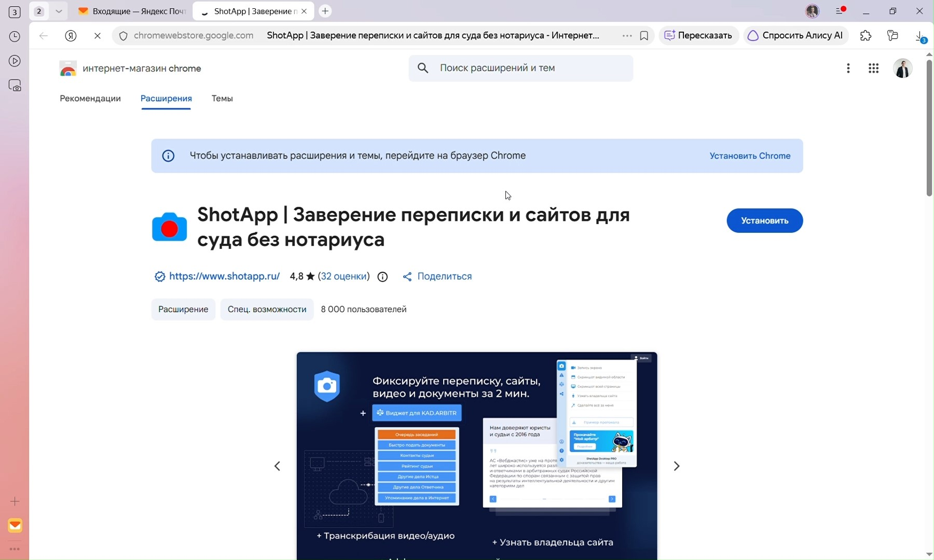Open the downloads arrow icon with badge 3
The height and width of the screenshot is (560, 934).
[x=921, y=36]
